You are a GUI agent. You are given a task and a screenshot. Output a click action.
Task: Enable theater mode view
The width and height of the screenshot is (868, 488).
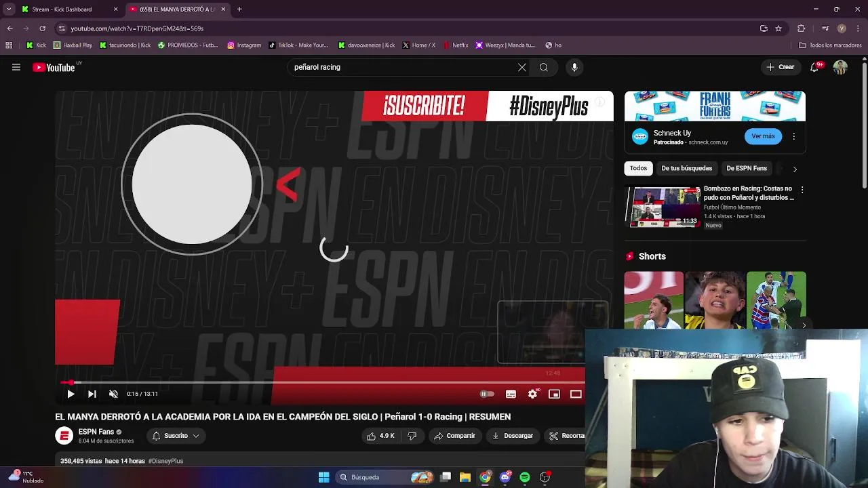tap(576, 394)
